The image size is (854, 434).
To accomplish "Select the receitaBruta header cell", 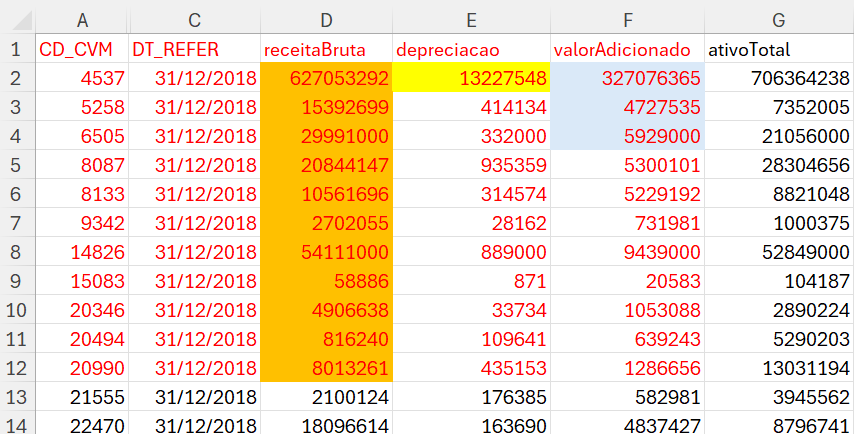I will click(326, 49).
